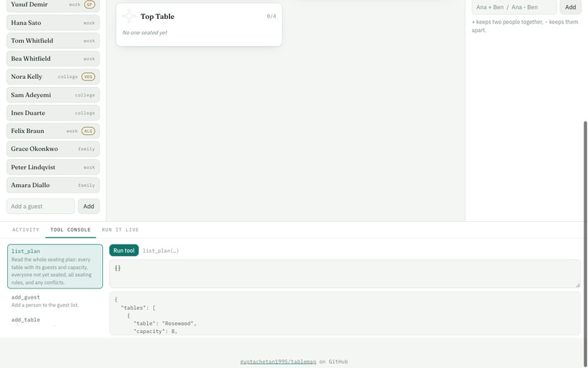Click the 'family' tag on Grace Okonkwo
Viewport: 588px width, 368px height.
86,149
